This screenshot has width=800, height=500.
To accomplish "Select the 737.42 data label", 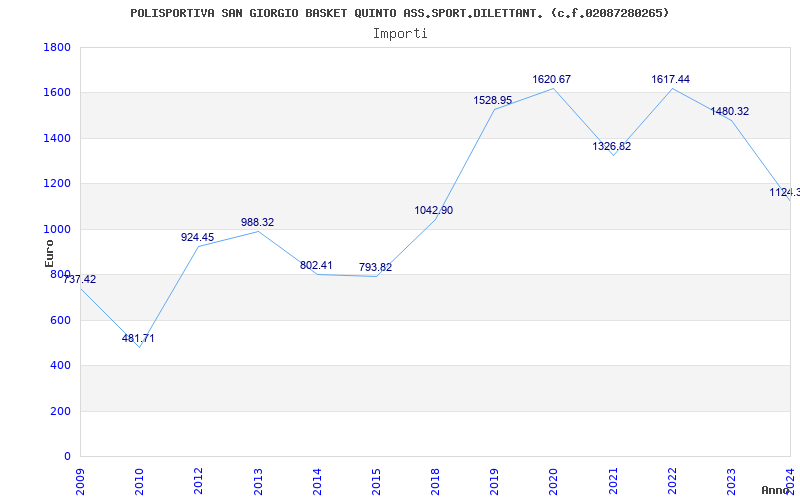I will tap(79, 279).
